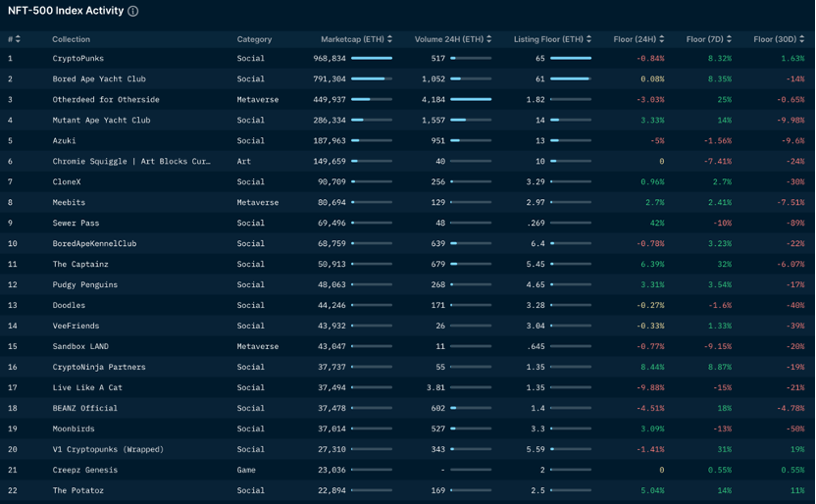Click Bored Ape Yacht Club listing floor bar
This screenshot has height=504, width=816.
tap(571, 79)
